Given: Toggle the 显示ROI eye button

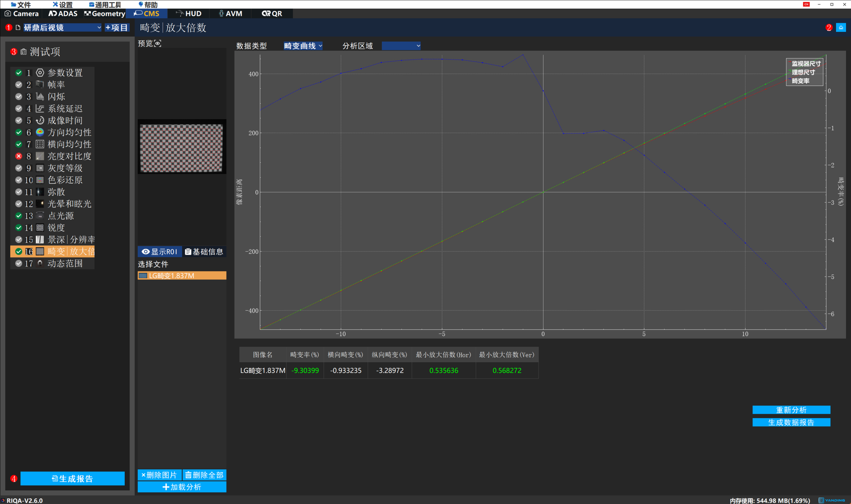Looking at the screenshot, I should (160, 252).
